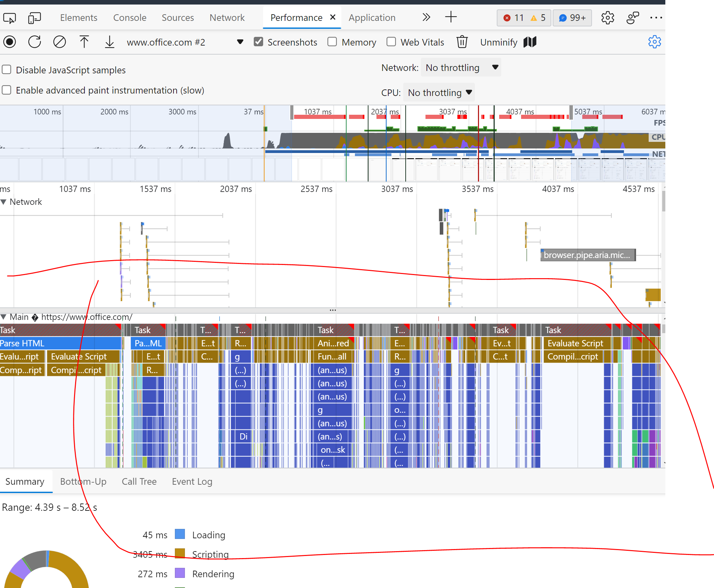This screenshot has height=588, width=714.
Task: Open Performance panel settings gear
Action: pos(655,42)
